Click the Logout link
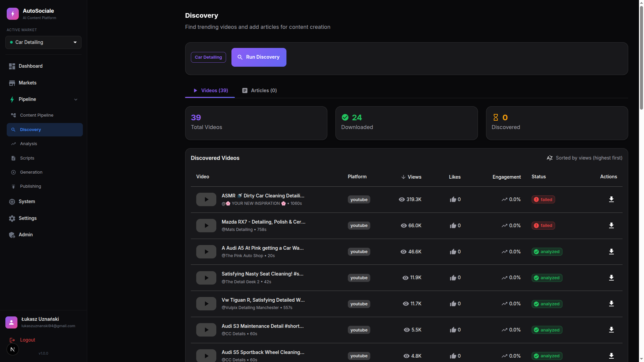 pyautogui.click(x=28, y=340)
